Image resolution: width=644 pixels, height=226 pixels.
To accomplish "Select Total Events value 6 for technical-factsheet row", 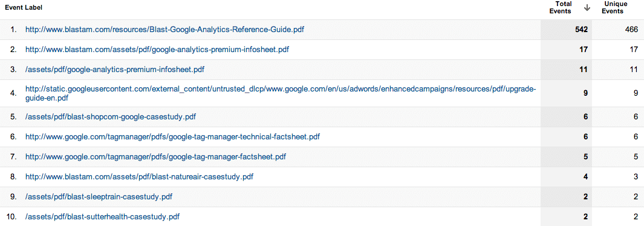I will 586,137.
